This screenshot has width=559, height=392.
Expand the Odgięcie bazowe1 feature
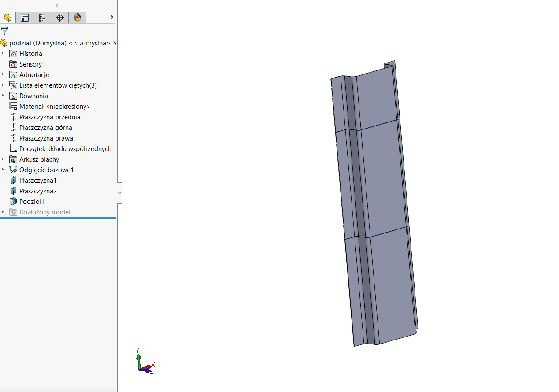(x=3, y=170)
